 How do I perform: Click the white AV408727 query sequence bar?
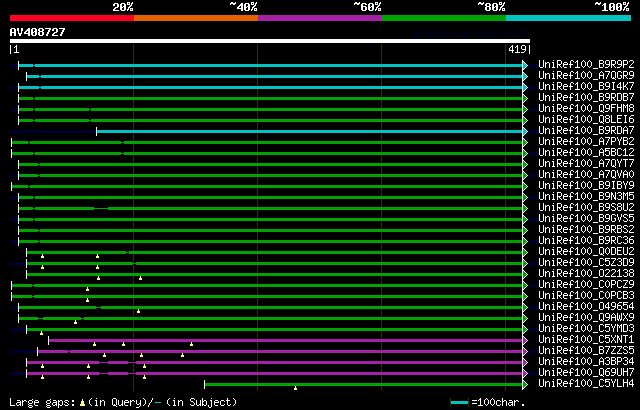(270, 41)
